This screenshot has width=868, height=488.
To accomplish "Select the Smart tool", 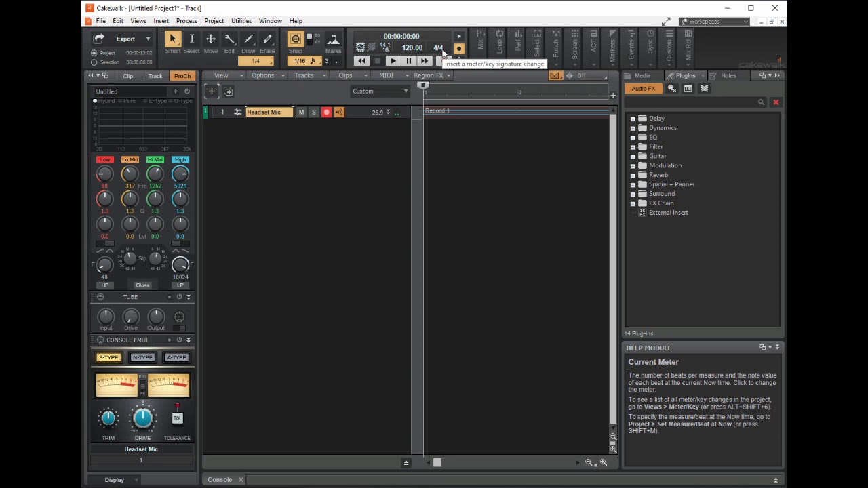I will (172, 40).
